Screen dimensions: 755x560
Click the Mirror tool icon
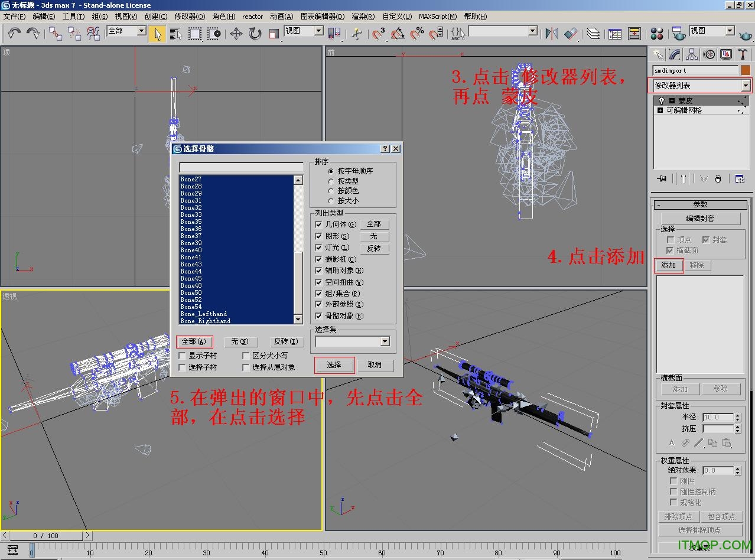pyautogui.click(x=551, y=34)
